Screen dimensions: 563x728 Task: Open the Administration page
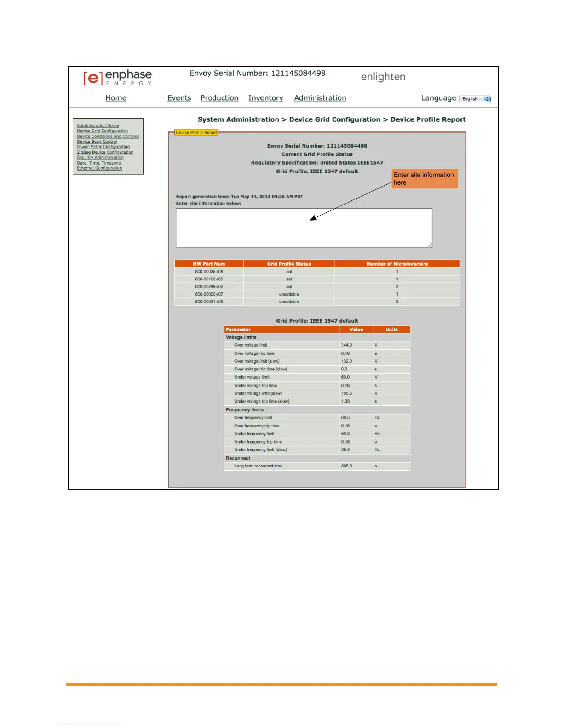(x=320, y=98)
